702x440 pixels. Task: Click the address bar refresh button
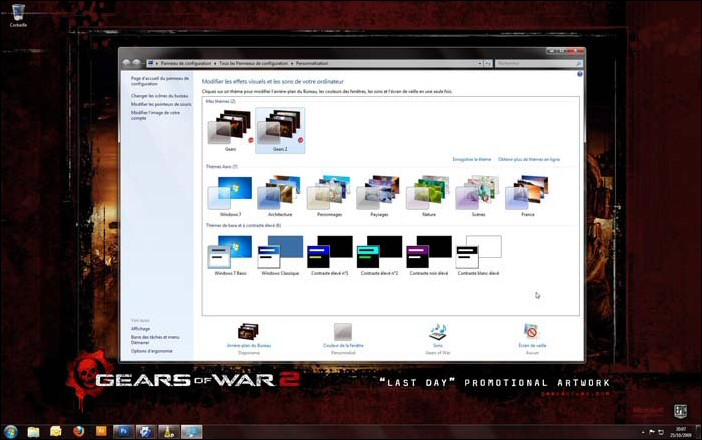point(488,64)
